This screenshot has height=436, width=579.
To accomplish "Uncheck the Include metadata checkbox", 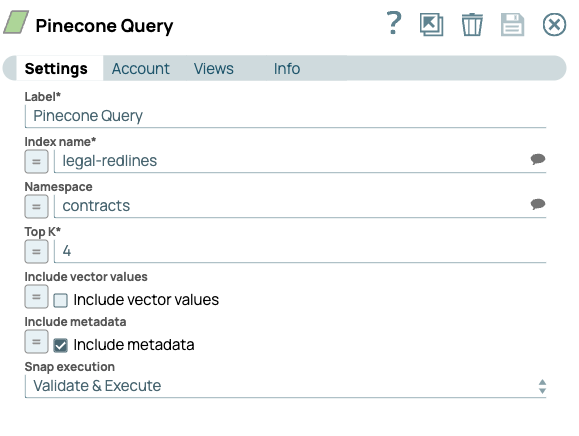I will (60, 346).
